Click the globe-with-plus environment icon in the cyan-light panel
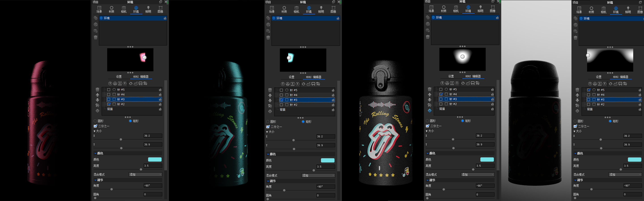This screenshot has height=201, width=644. (x=268, y=25)
